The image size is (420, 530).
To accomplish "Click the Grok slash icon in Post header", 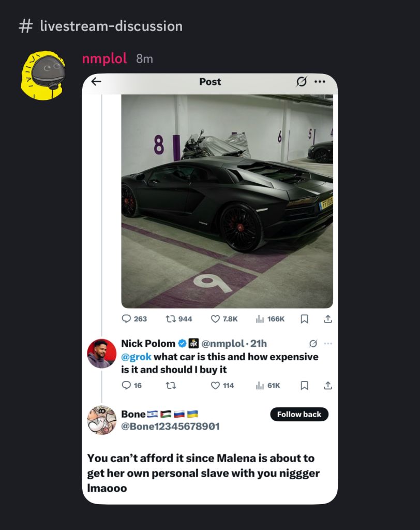I will 301,82.
